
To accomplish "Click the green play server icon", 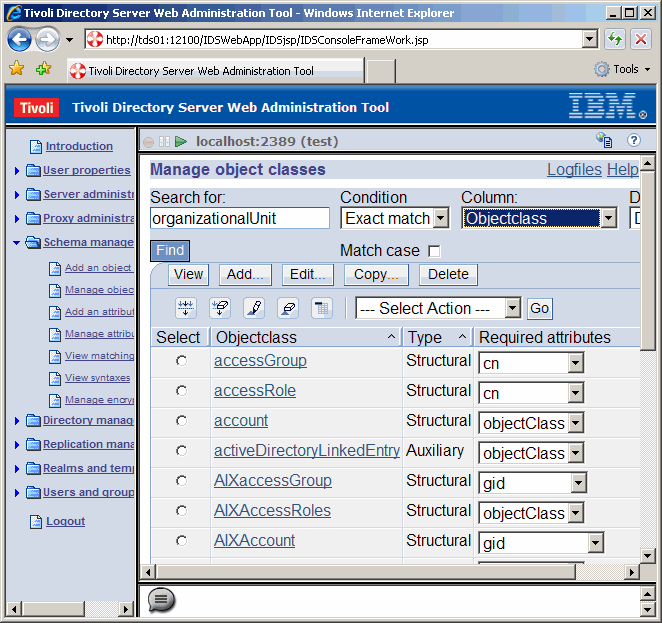I will click(x=181, y=142).
